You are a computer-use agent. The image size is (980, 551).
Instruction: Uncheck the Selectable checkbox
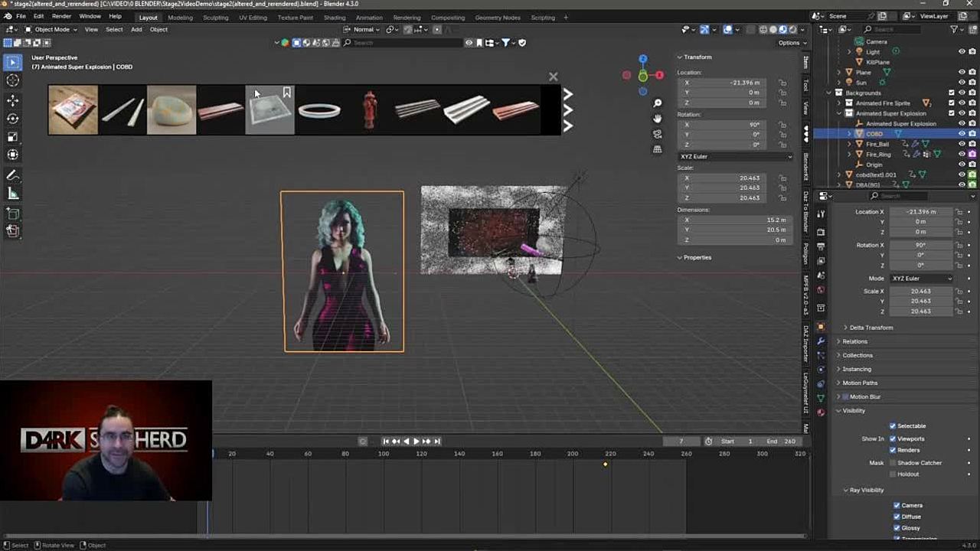point(893,425)
